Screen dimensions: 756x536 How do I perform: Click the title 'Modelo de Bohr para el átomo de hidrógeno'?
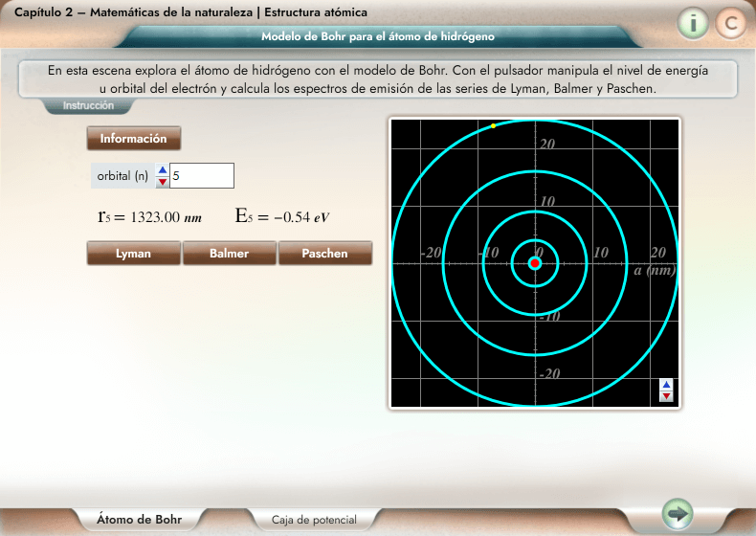[x=378, y=36]
